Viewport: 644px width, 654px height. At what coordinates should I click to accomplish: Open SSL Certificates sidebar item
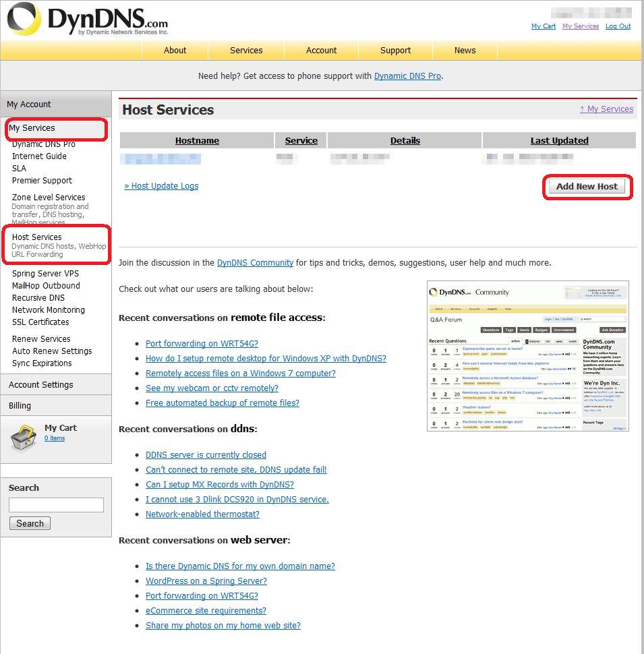point(40,322)
